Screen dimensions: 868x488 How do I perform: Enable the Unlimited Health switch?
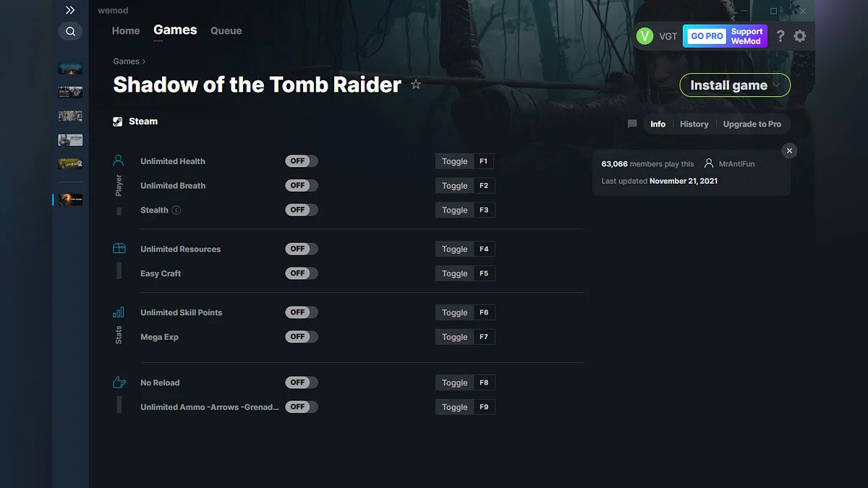tap(301, 160)
